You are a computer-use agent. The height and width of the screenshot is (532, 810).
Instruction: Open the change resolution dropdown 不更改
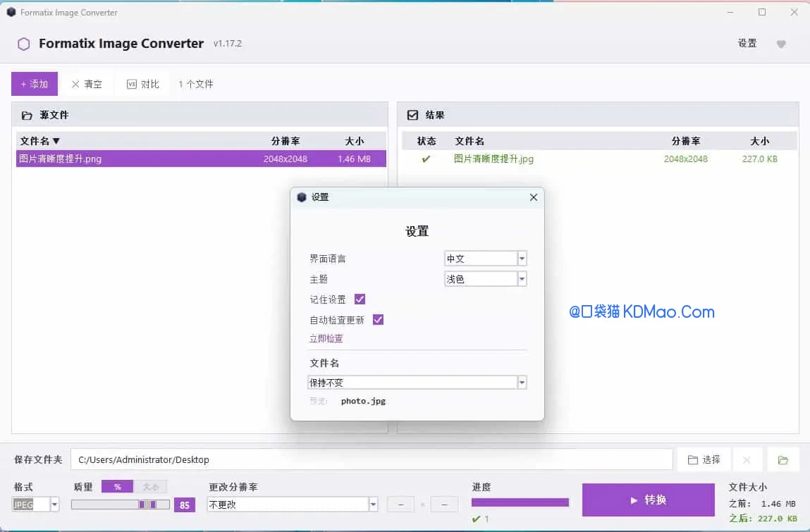[293, 504]
